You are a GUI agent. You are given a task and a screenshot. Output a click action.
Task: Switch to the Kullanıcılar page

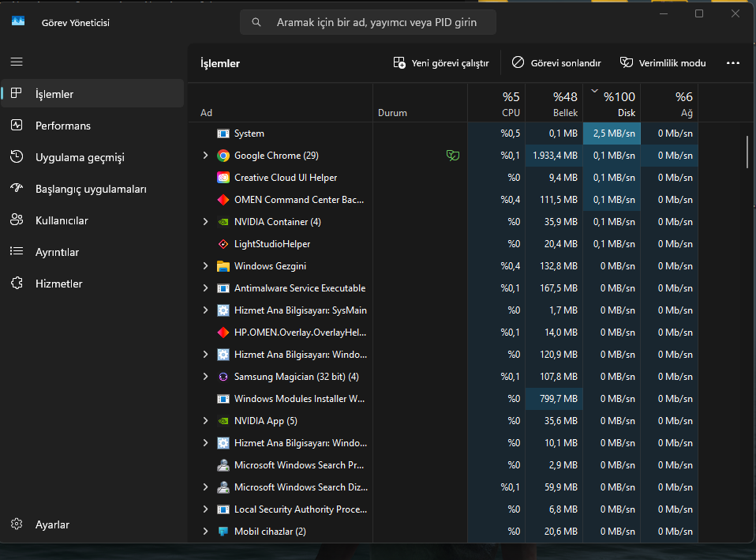coord(92,220)
